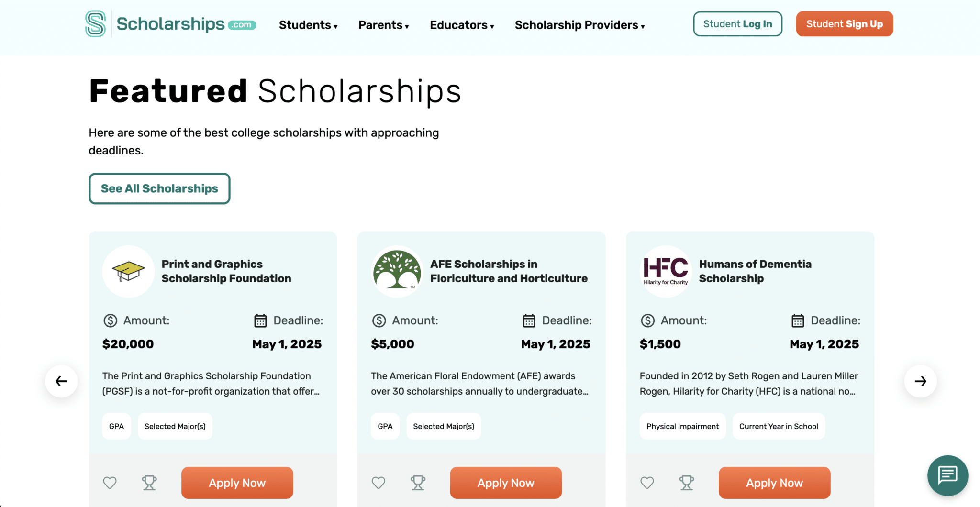This screenshot has width=980, height=507.
Task: Expand the Parents dropdown menu
Action: (383, 25)
